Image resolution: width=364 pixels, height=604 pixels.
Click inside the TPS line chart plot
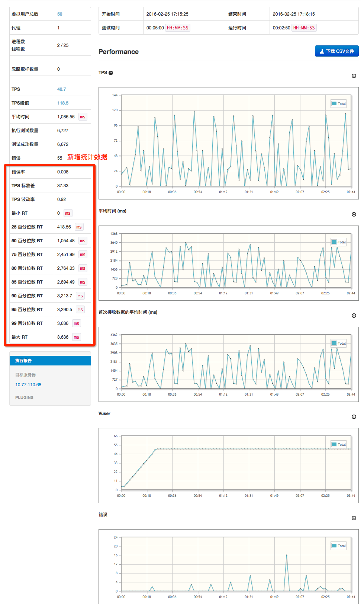pyautogui.click(x=236, y=141)
